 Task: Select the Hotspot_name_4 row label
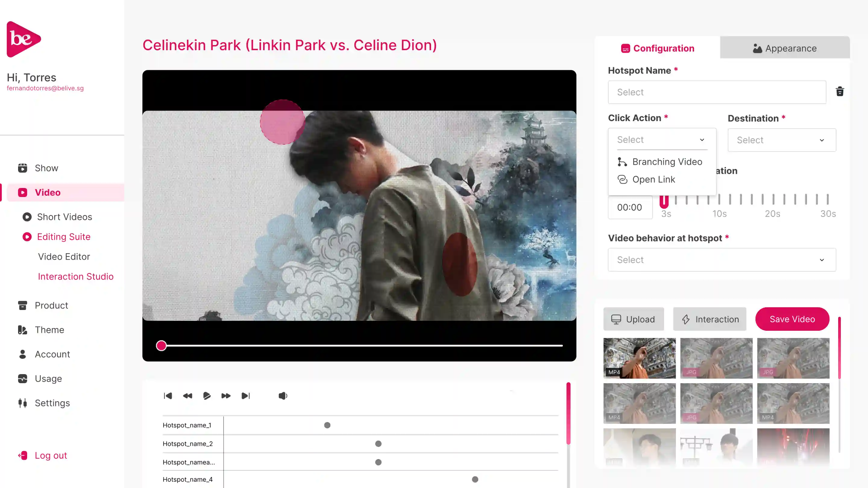[188, 479]
